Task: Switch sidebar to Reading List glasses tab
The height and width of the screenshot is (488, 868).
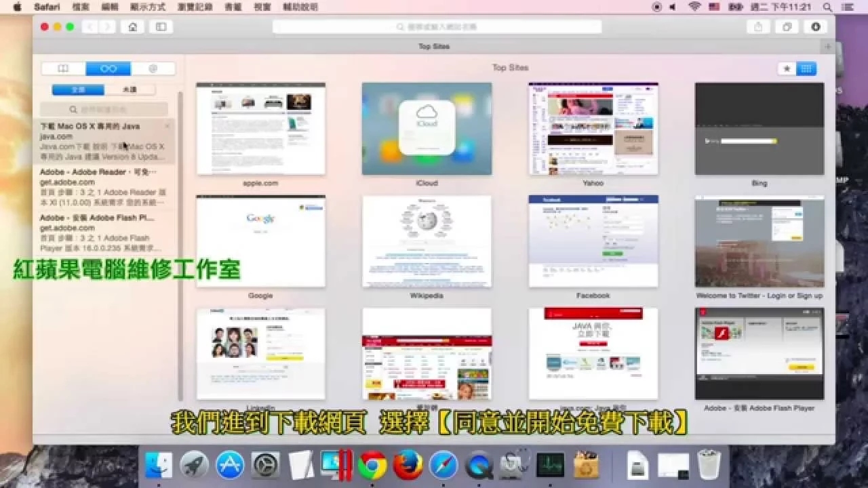Action: pyautogui.click(x=108, y=68)
